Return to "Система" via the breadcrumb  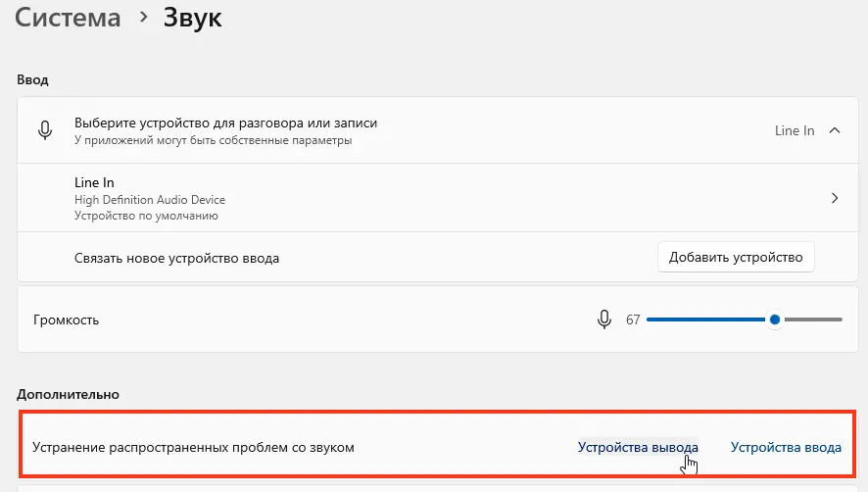coord(68,18)
